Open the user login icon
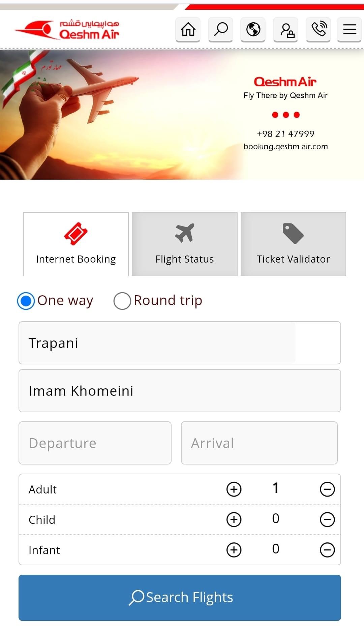Image resolution: width=364 pixels, height=630 pixels. [x=286, y=29]
